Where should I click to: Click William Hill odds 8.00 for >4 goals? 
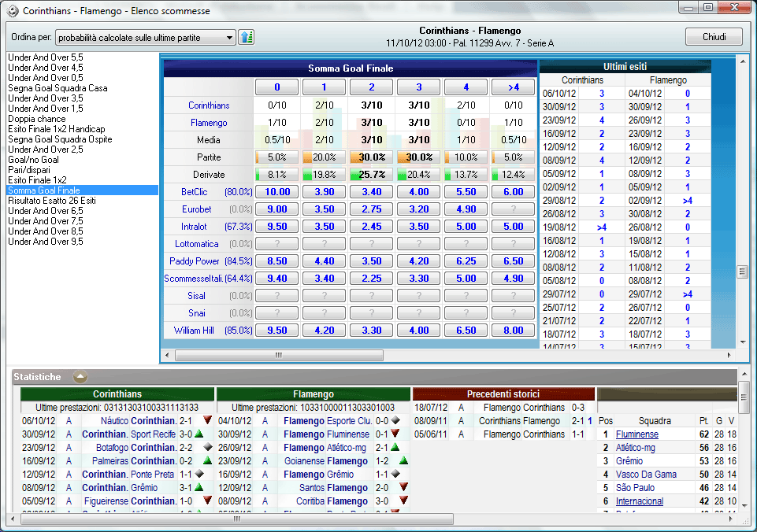click(513, 331)
